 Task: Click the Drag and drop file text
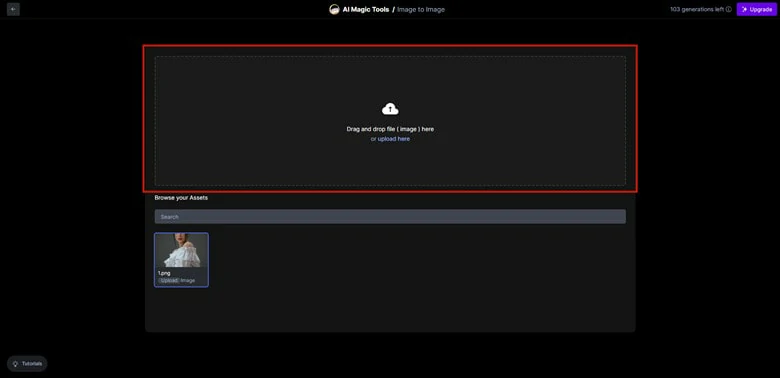(x=390, y=129)
